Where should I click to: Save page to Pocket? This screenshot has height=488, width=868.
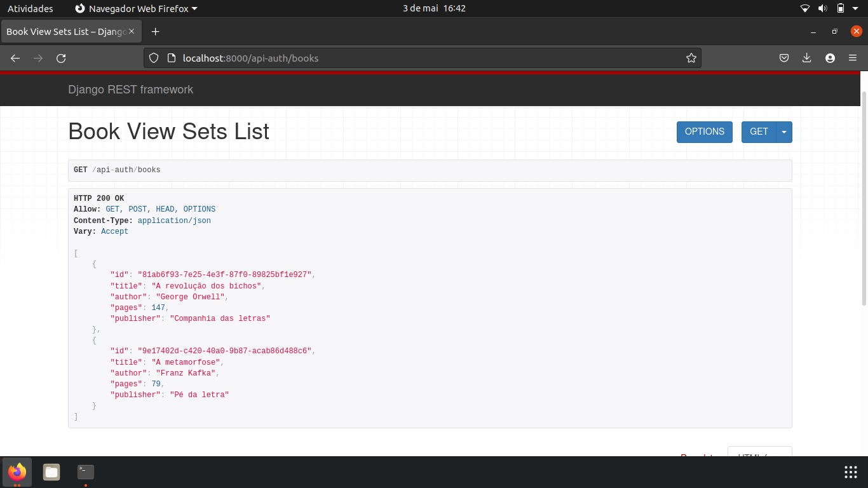click(783, 58)
